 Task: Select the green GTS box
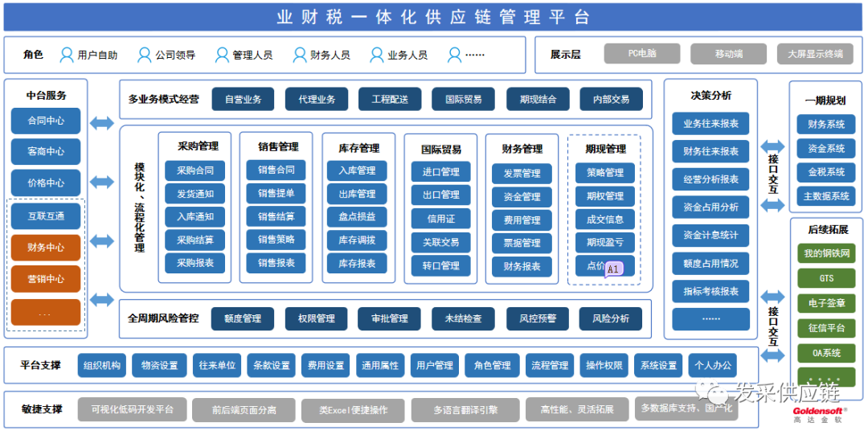coord(826,278)
